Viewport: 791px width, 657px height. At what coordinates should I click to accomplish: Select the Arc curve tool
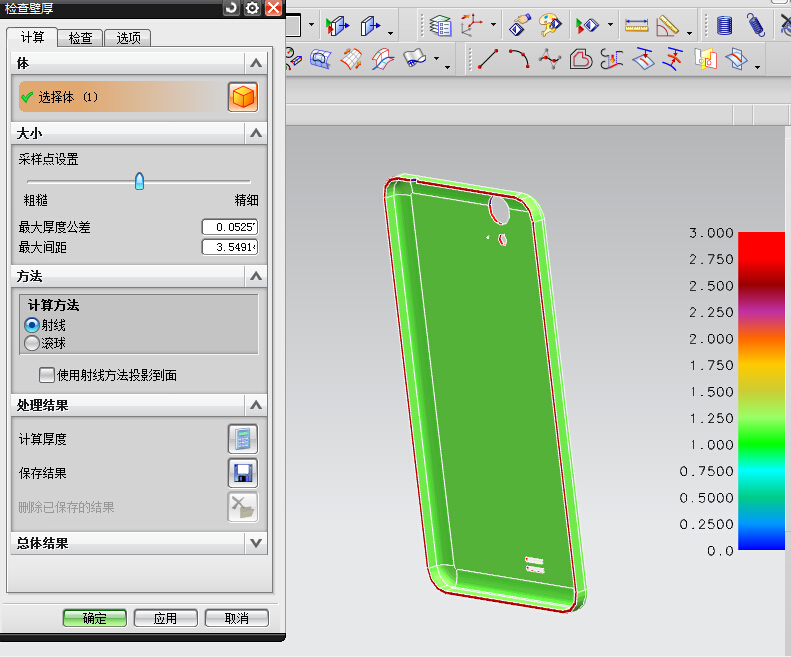[x=519, y=59]
